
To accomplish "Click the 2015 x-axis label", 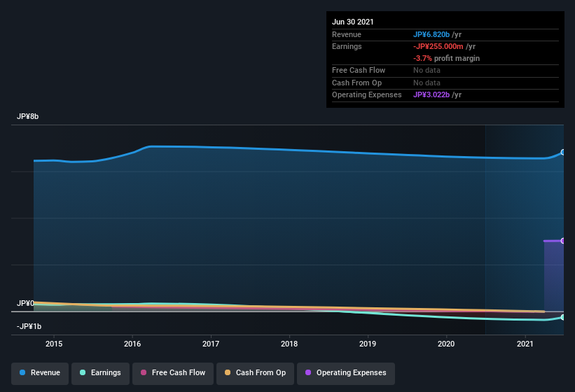I will pyautogui.click(x=54, y=344).
